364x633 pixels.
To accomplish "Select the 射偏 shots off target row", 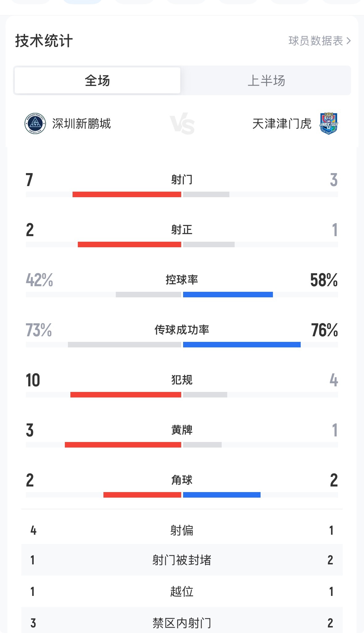I will pyautogui.click(x=182, y=530).
